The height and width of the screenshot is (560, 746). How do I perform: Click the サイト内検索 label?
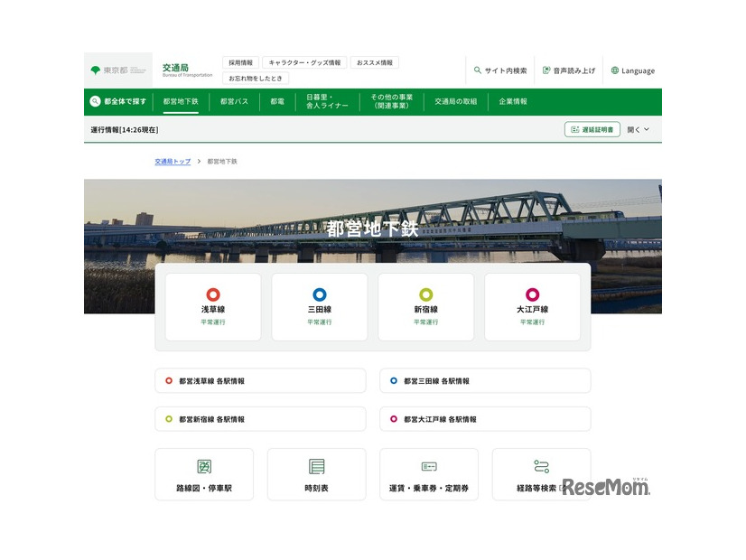(x=506, y=70)
